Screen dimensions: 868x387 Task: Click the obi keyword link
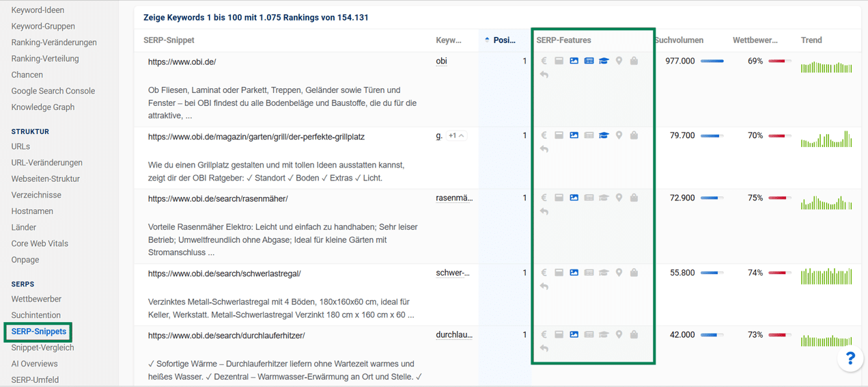click(x=441, y=61)
